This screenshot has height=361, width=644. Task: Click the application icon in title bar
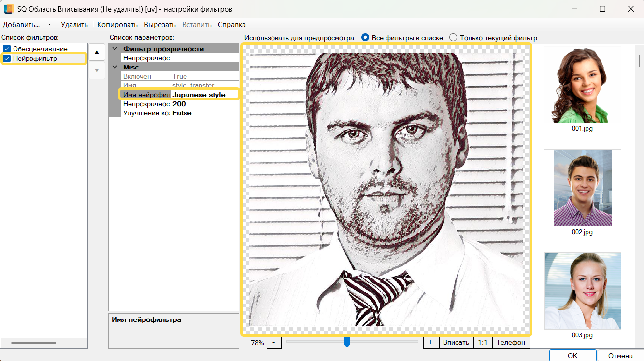(9, 9)
